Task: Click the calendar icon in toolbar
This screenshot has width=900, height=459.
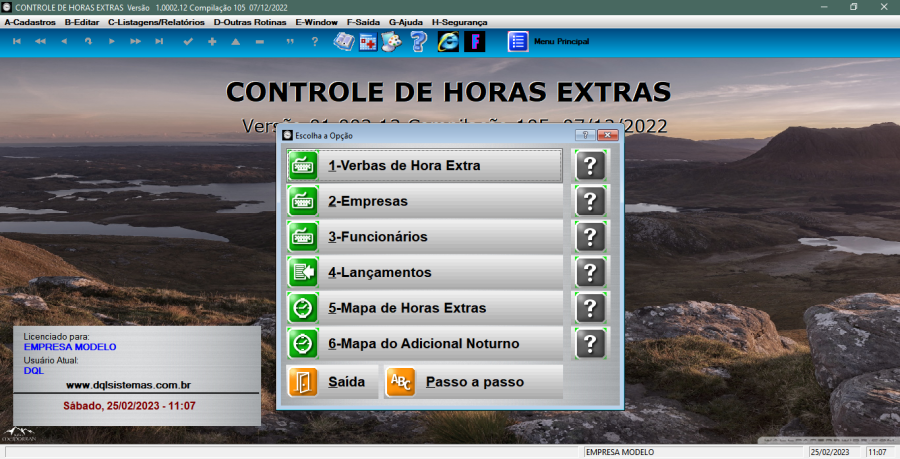Action: [x=369, y=41]
